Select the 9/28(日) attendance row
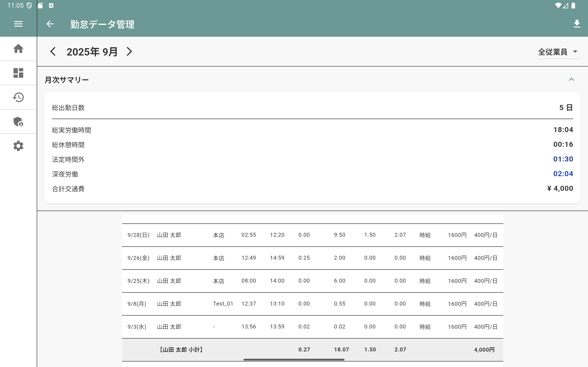Viewport: 588px width, 367px height. click(x=291, y=234)
